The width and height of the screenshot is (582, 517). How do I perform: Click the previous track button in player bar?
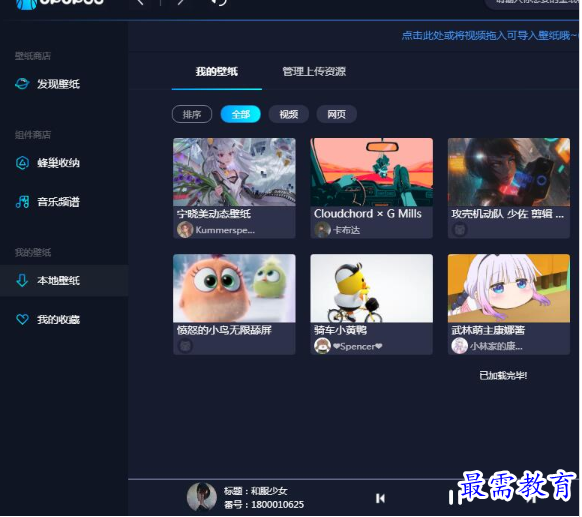click(x=380, y=499)
